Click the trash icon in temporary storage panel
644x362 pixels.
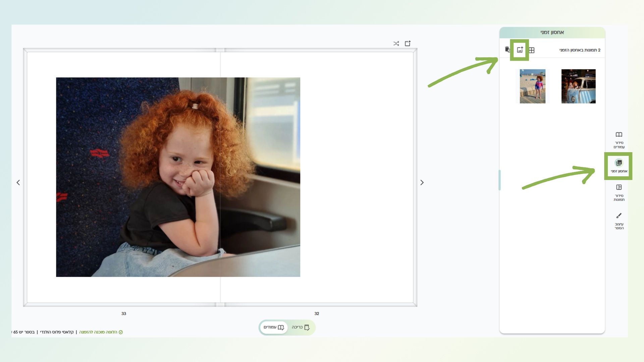pos(507,50)
